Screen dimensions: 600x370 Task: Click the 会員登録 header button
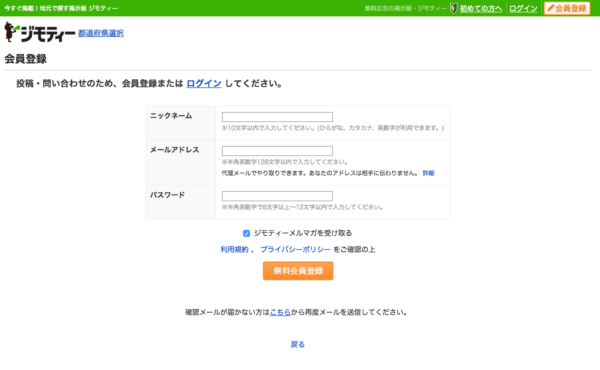[567, 8]
